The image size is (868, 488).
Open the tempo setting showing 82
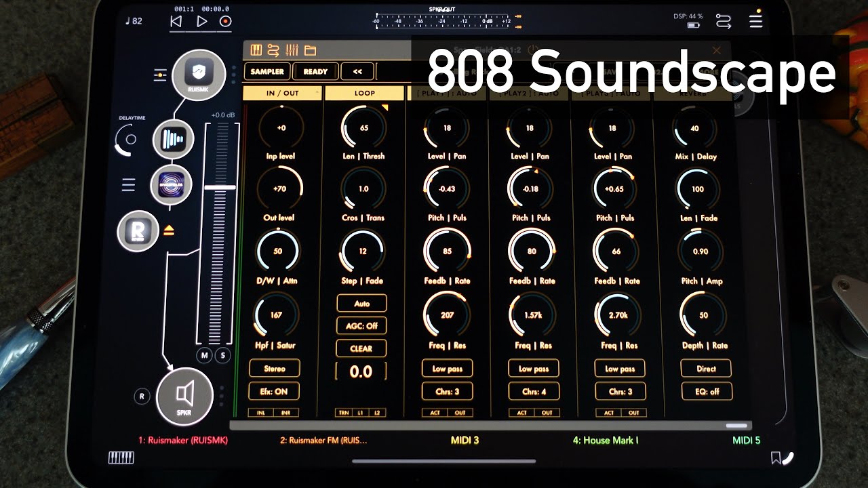(x=134, y=21)
